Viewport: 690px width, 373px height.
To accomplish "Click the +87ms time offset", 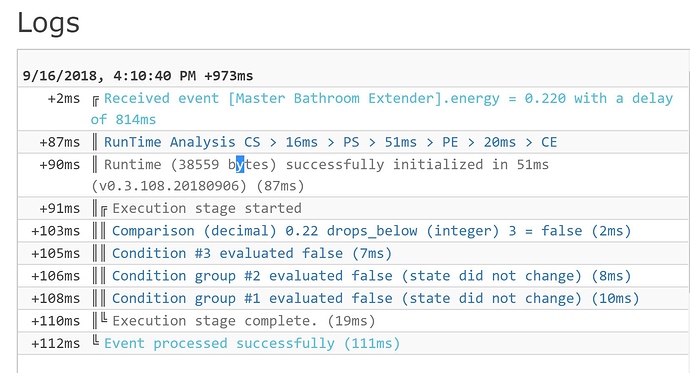I will [60, 143].
